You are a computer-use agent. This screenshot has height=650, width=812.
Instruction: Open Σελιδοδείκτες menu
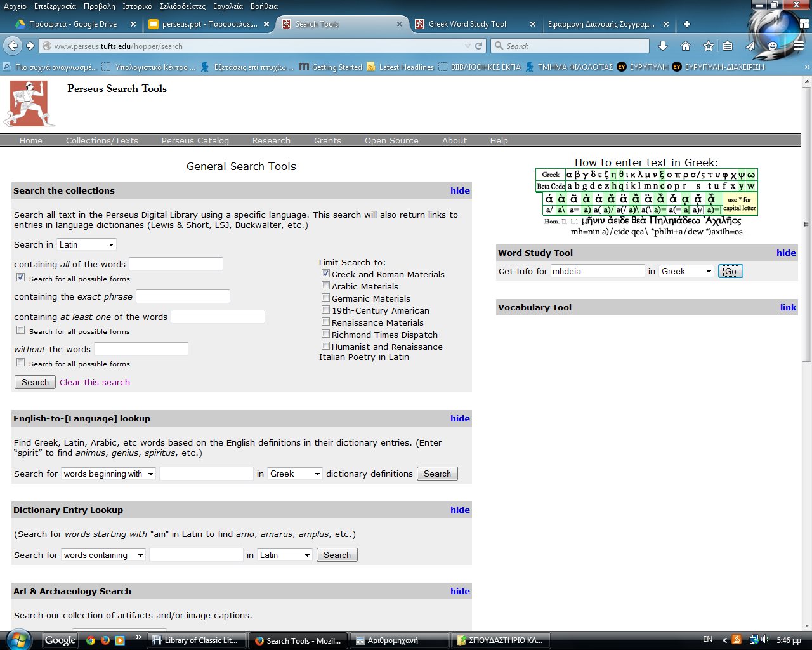pos(183,6)
